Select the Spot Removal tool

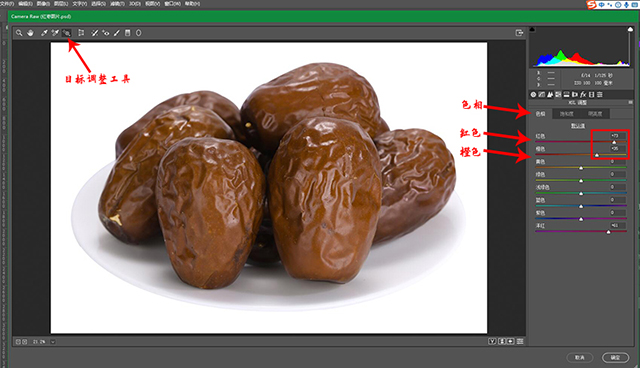(95, 33)
